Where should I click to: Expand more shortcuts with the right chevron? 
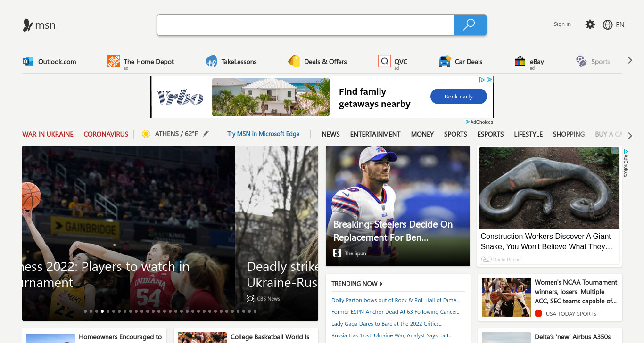coord(630,60)
